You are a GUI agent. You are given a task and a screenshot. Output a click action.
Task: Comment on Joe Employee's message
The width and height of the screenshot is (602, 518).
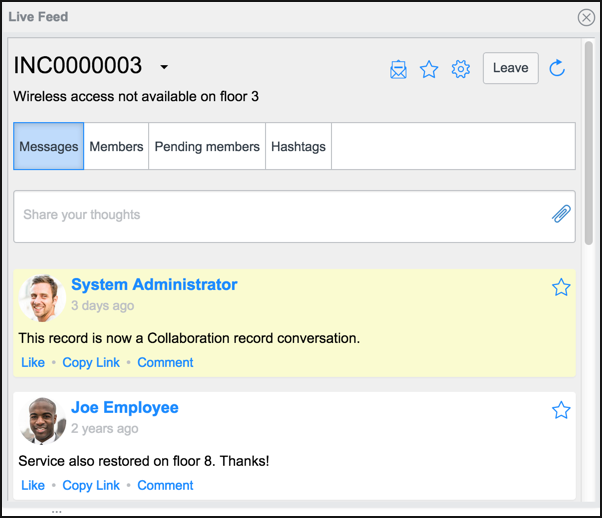tap(165, 485)
